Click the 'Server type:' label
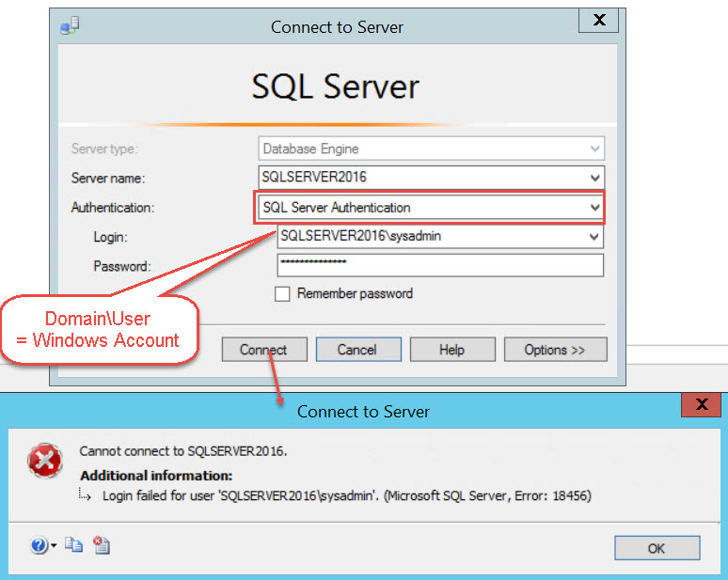 [x=104, y=149]
